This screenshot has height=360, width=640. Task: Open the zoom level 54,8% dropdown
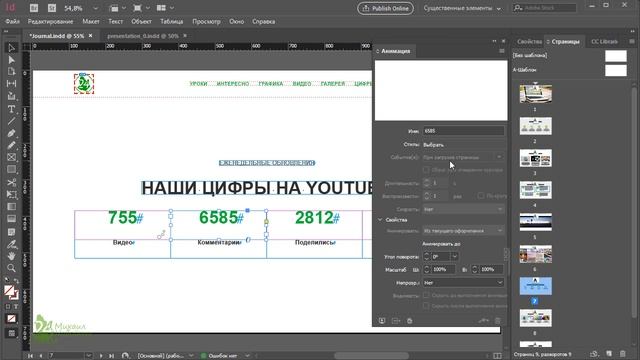(96, 8)
